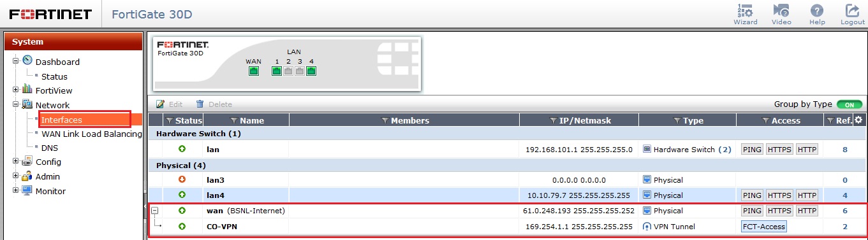Click LAN port 2 on device diagram
The width and height of the screenshot is (868, 240).
[288, 71]
